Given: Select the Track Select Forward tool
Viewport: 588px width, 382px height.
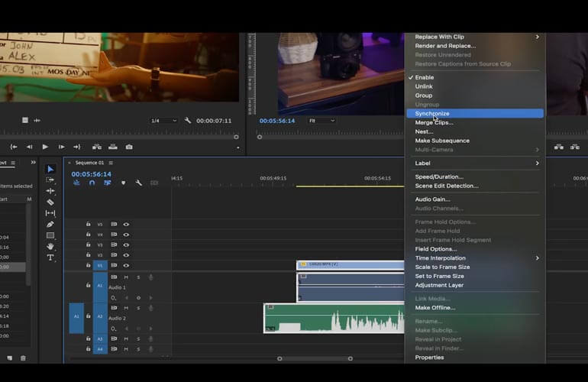Looking at the screenshot, I should (50, 180).
